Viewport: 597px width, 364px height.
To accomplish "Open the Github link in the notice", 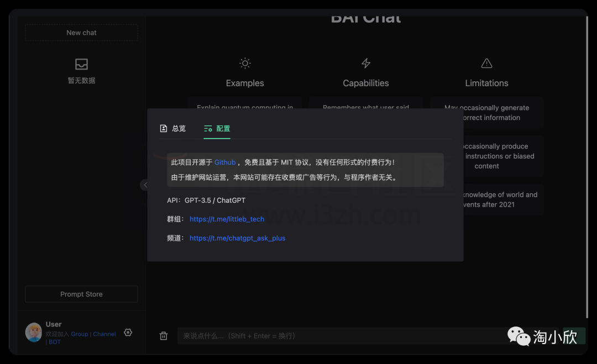I will (x=225, y=162).
